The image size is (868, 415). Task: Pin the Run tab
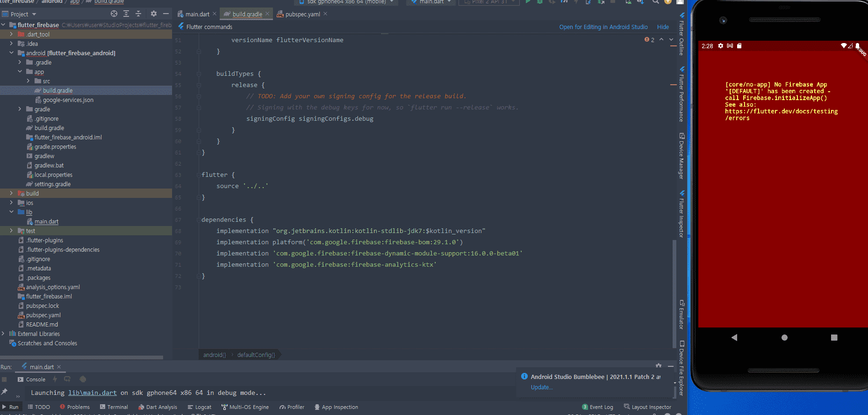(4, 391)
